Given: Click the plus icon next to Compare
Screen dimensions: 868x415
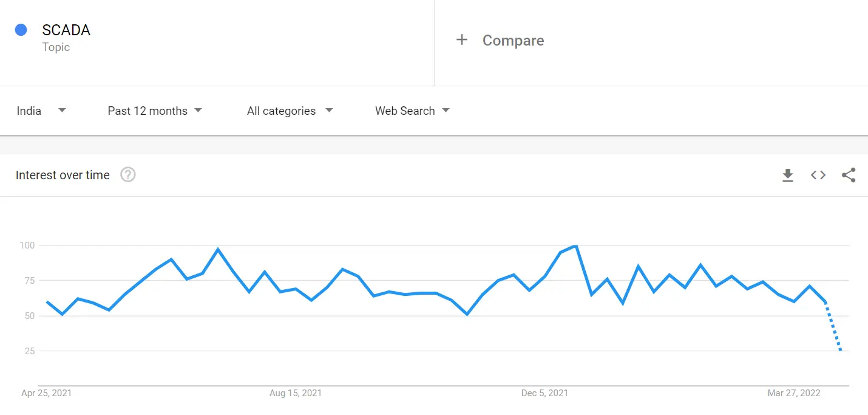Looking at the screenshot, I should coord(462,40).
